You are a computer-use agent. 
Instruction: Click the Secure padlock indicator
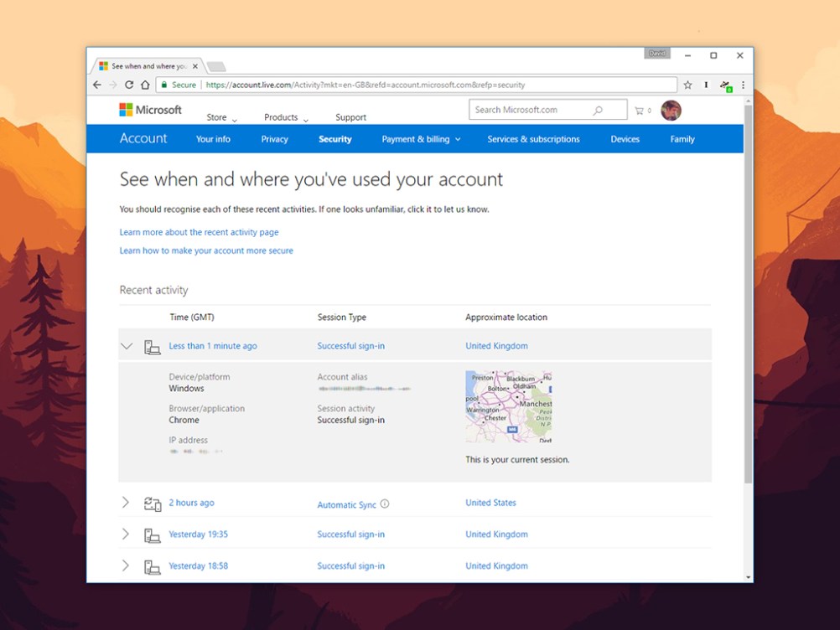(x=177, y=85)
